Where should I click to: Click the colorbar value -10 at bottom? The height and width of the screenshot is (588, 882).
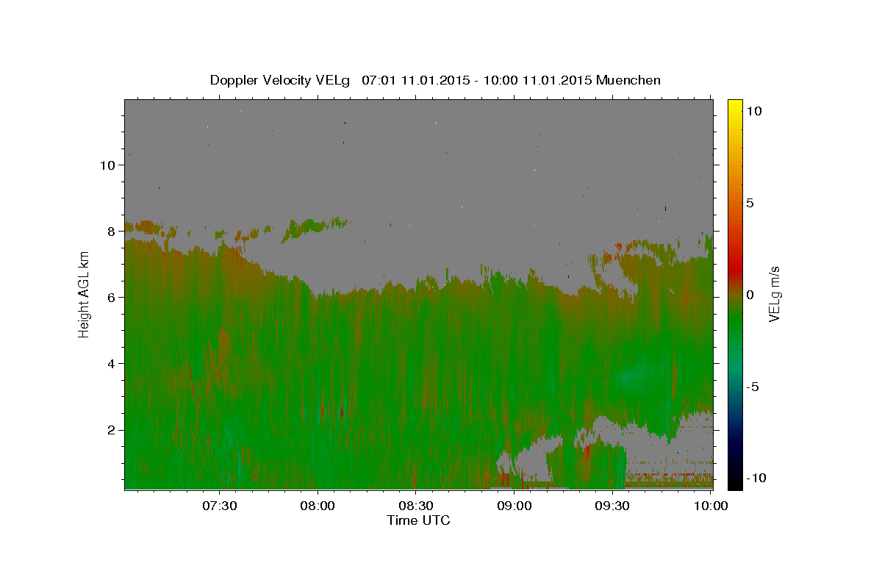click(x=755, y=478)
